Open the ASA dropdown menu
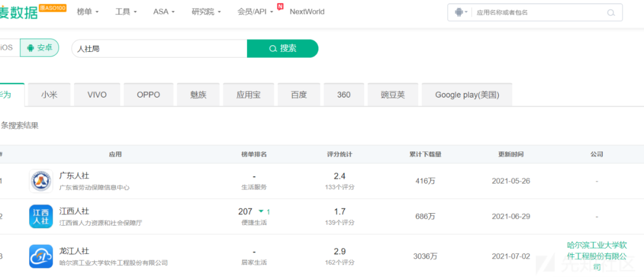 pyautogui.click(x=164, y=12)
